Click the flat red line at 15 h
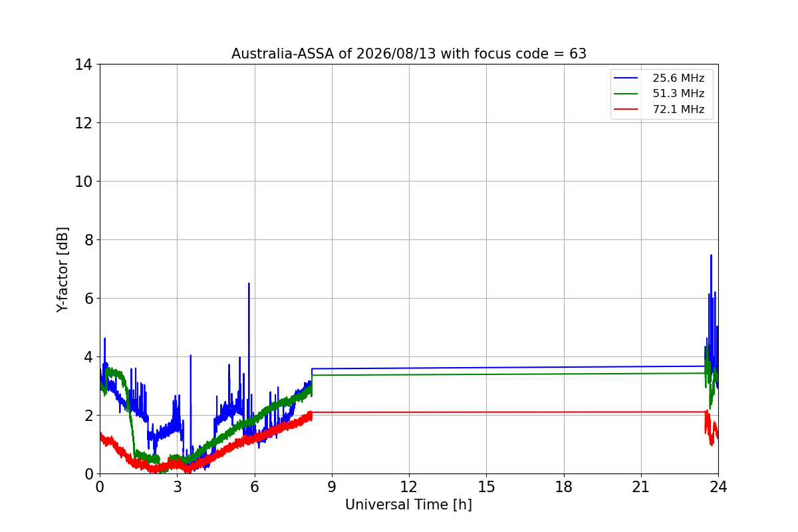The width and height of the screenshot is (798, 532). (486, 412)
